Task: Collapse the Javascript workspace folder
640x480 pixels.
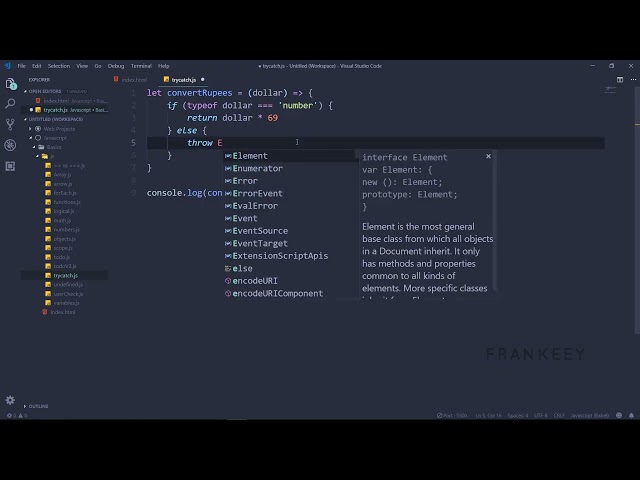Action: click(x=55, y=138)
